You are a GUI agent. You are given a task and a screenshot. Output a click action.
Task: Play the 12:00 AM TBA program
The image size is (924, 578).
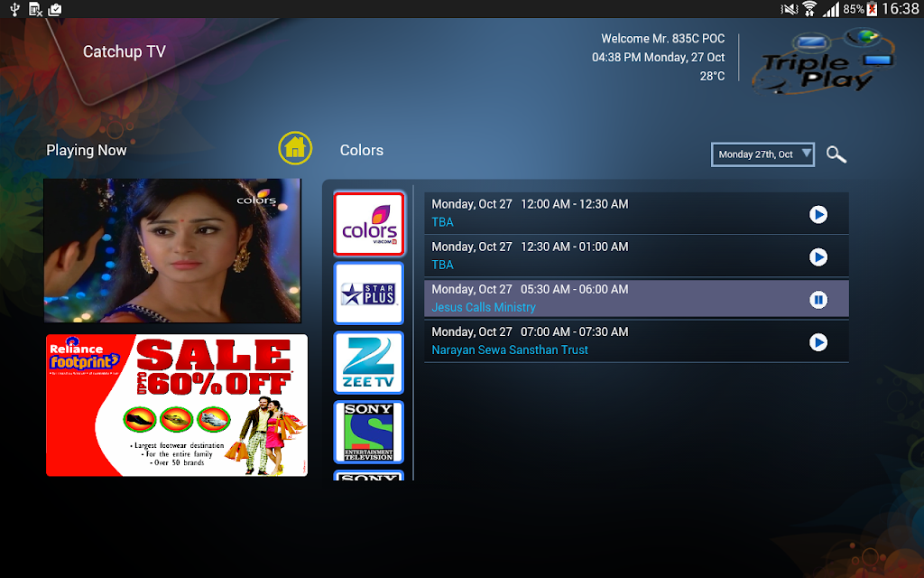[x=818, y=214]
